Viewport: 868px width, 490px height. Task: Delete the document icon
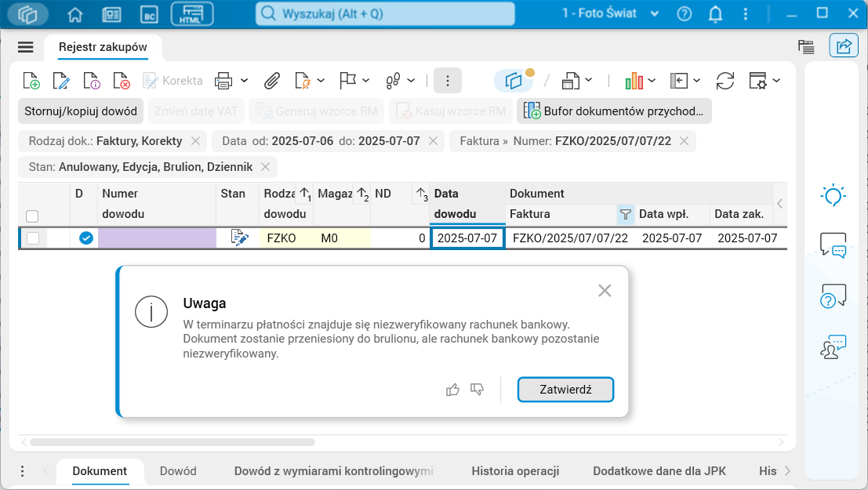pos(122,81)
